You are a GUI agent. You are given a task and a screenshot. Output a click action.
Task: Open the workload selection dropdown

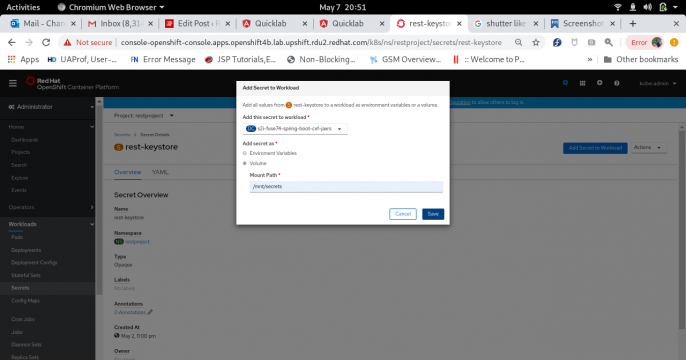pyautogui.click(x=295, y=129)
